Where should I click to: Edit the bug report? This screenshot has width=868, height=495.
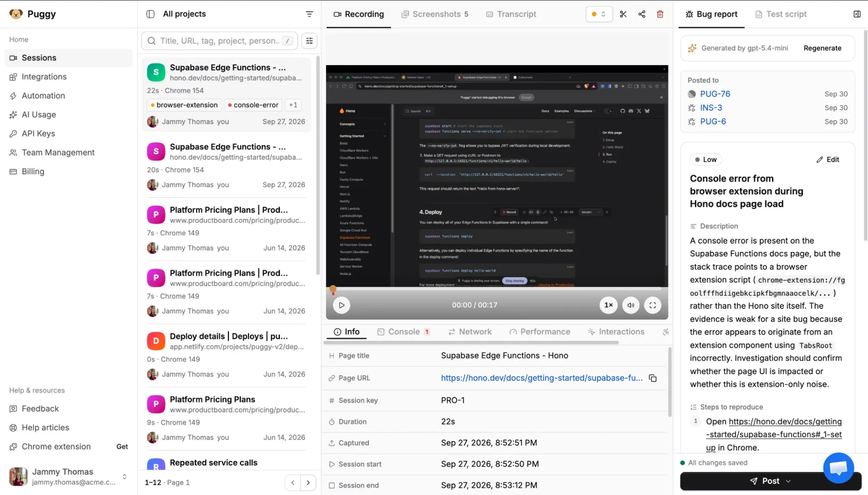pos(828,160)
